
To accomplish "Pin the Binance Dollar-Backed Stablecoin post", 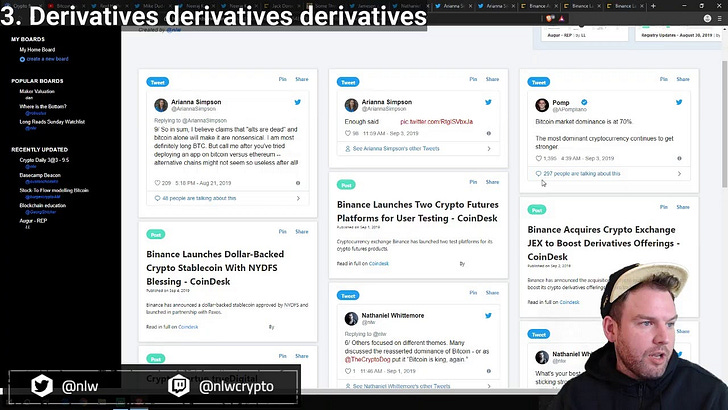I will point(282,232).
